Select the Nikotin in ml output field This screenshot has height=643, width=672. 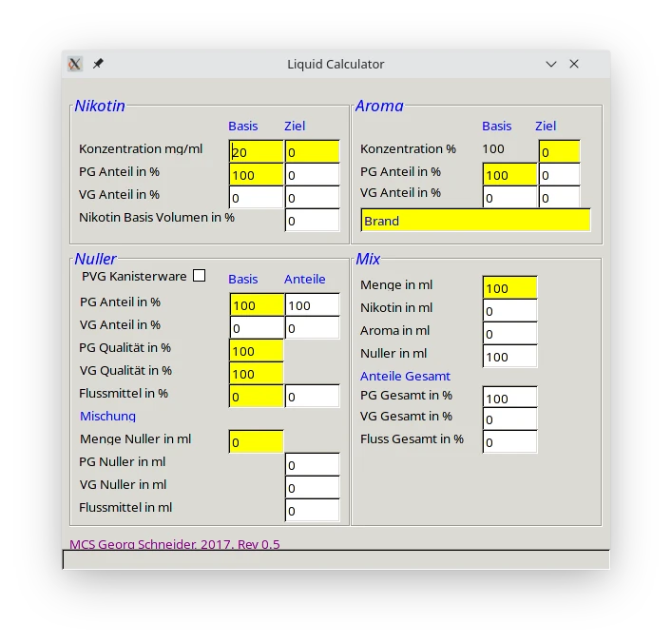(509, 311)
